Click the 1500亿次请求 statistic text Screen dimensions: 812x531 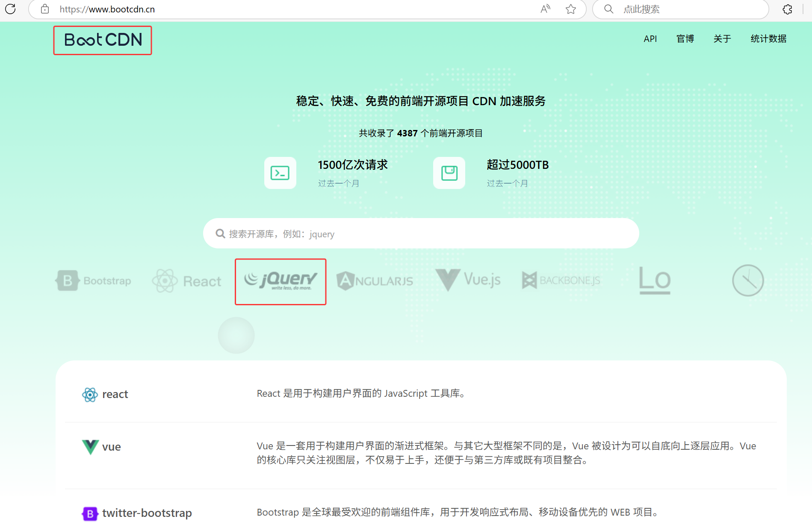(353, 165)
